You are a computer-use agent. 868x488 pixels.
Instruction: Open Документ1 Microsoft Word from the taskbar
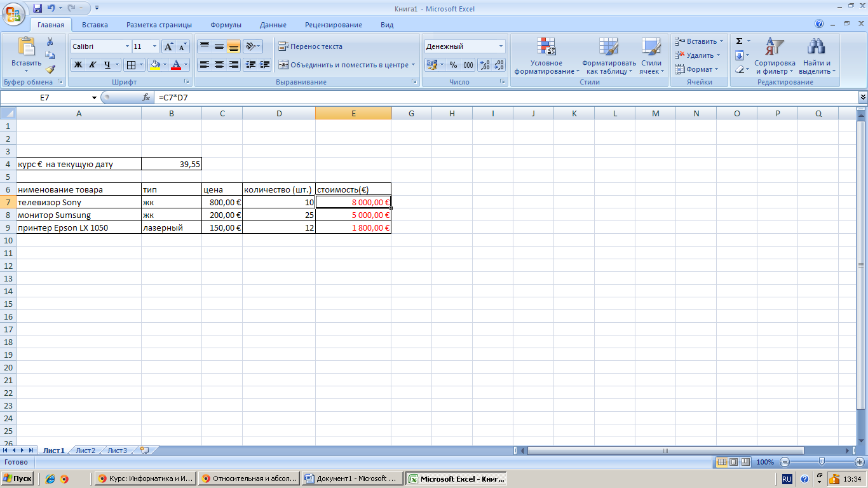352,478
